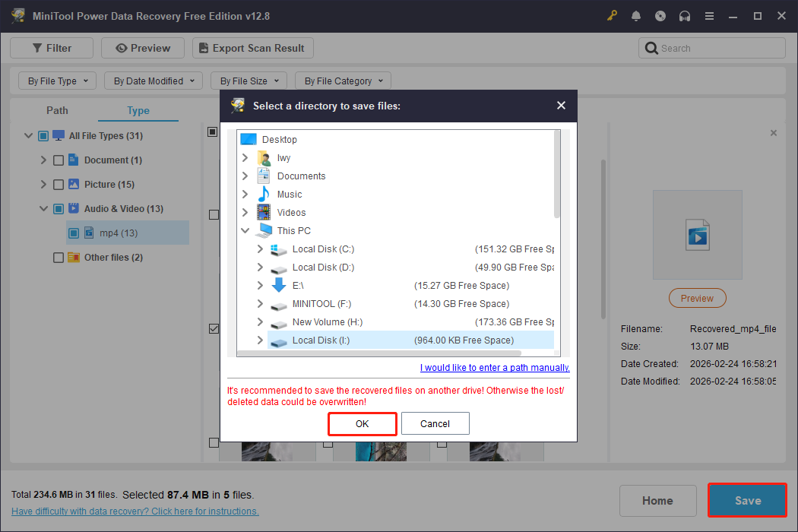Open the hamburger menu
The image size is (798, 532).
709,15
